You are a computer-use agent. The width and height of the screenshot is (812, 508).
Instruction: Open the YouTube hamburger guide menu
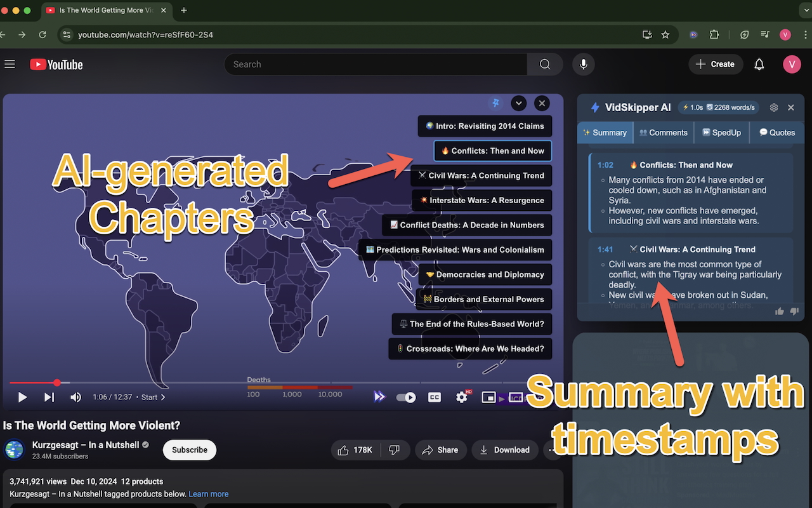pos(10,64)
